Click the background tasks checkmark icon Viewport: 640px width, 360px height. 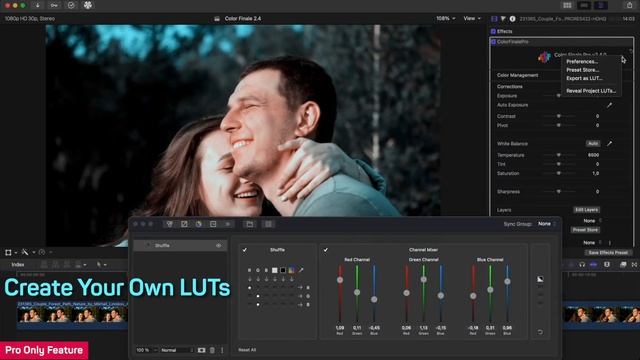coord(71,5)
